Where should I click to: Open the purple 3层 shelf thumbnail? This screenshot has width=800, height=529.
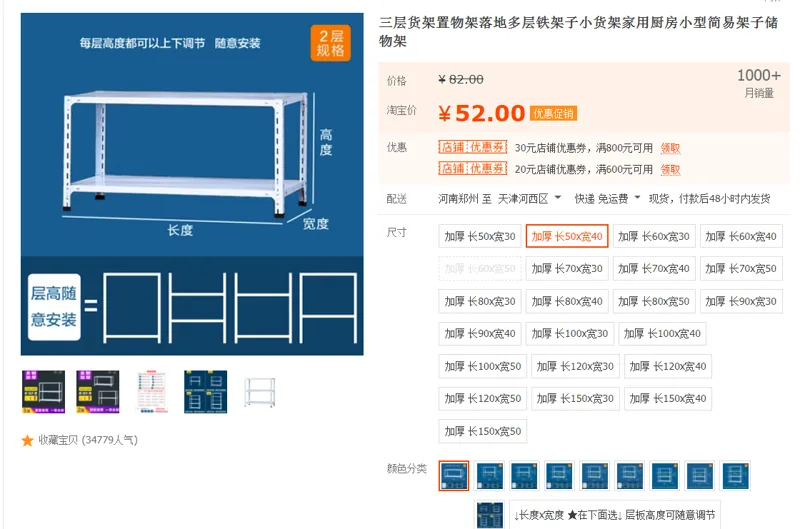[43, 392]
